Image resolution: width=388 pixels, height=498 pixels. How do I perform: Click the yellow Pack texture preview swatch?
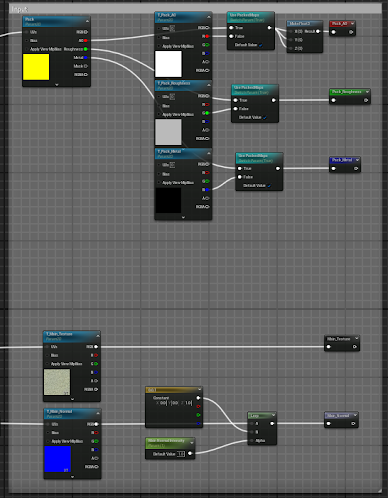click(36, 67)
